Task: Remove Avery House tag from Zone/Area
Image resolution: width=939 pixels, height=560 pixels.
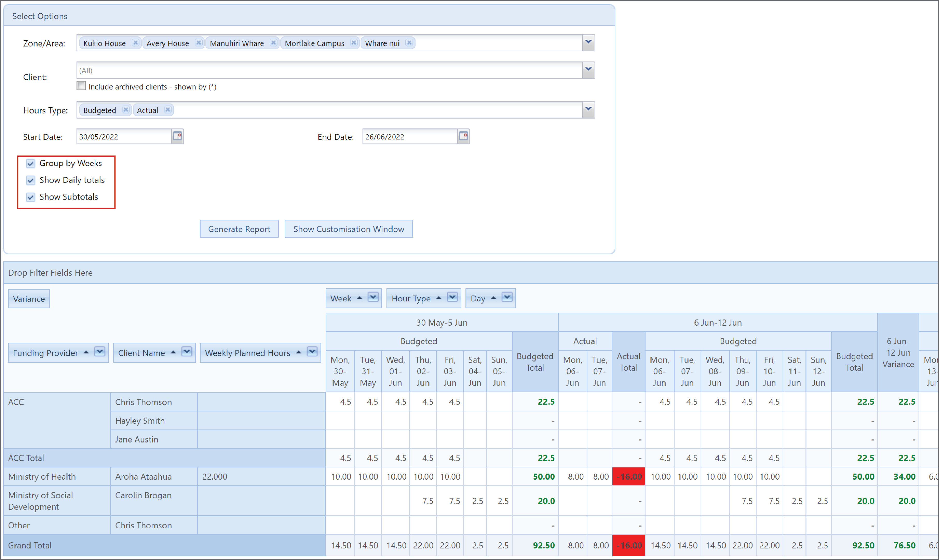Action: click(x=198, y=43)
